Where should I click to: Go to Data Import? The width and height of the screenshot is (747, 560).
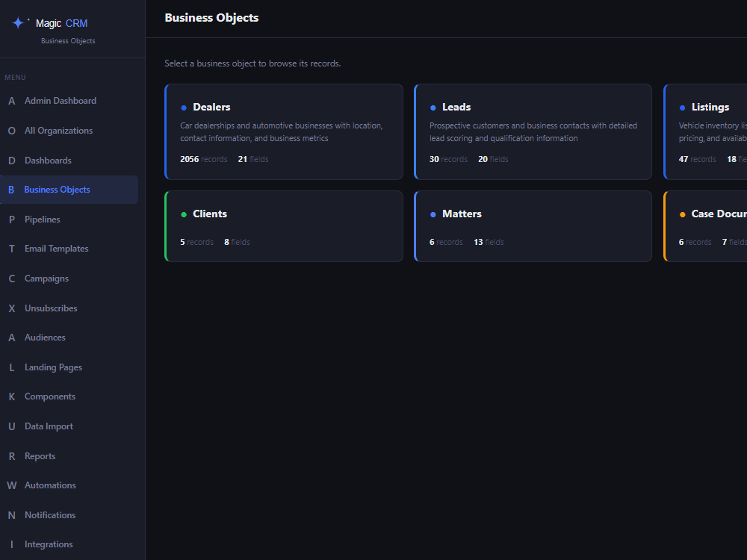click(x=69, y=426)
